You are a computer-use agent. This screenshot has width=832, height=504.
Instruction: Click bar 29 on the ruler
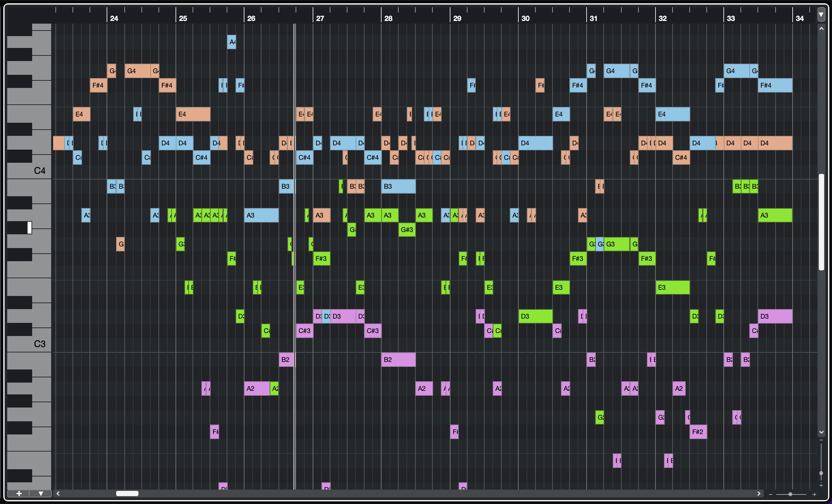coord(457,18)
